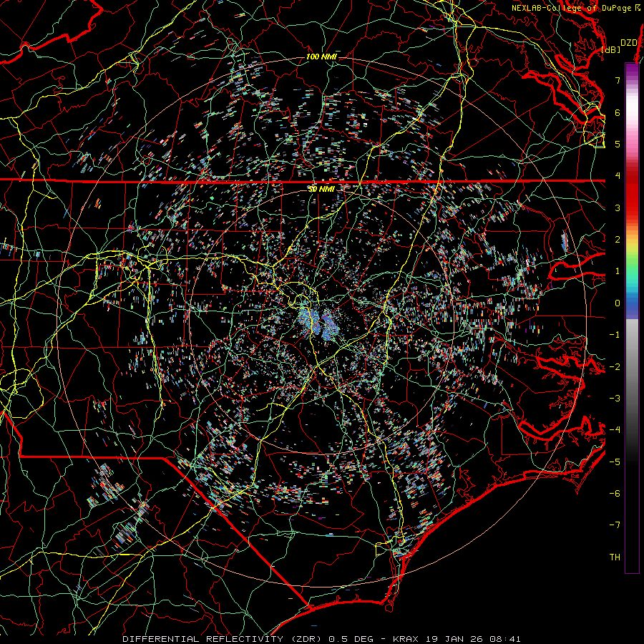Click the "100 NMI" range ring label
Viewport: 644px width, 644px height.
[x=321, y=57]
